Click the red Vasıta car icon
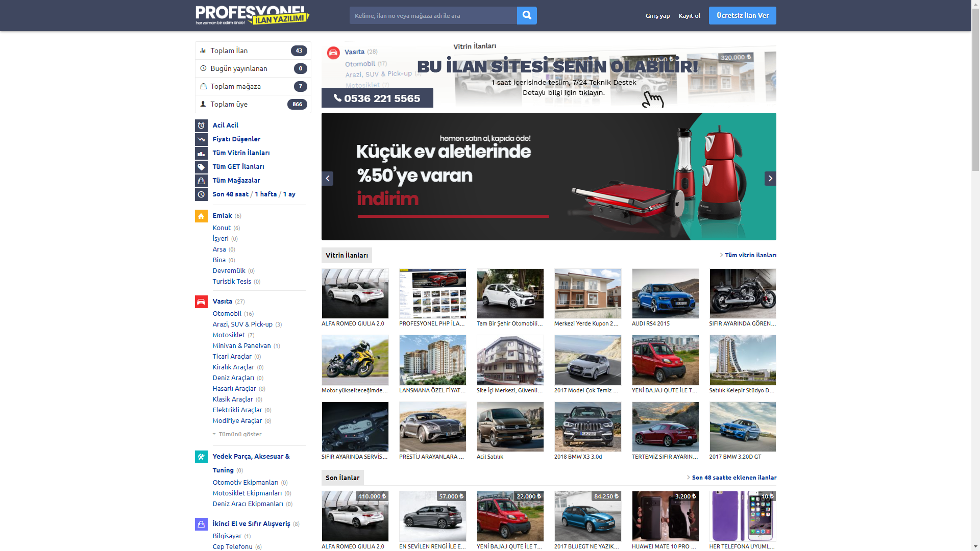The width and height of the screenshot is (980, 551). pyautogui.click(x=201, y=302)
